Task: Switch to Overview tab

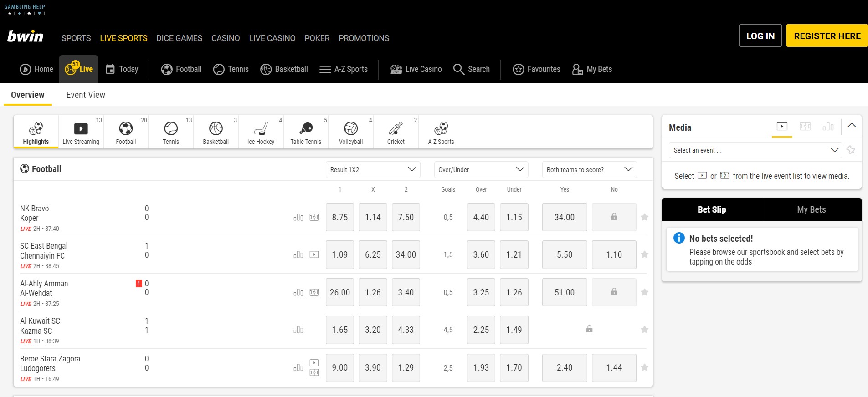Action: pos(28,95)
